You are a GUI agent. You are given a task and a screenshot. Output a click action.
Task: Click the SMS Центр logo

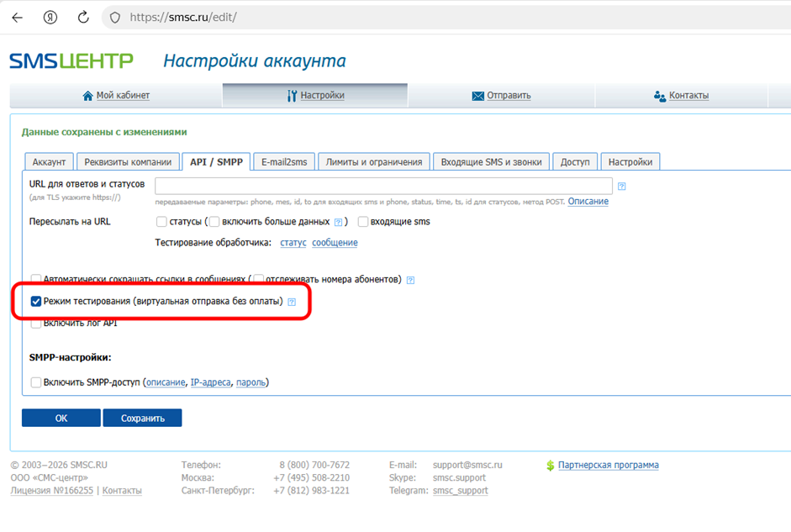pos(71,61)
